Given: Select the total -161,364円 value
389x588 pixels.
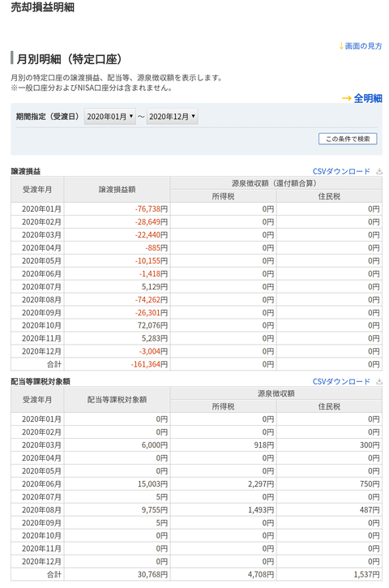Looking at the screenshot, I should (149, 364).
